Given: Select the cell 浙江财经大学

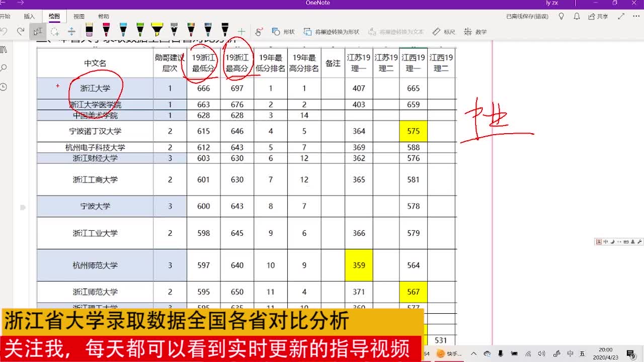Looking at the screenshot, I should 95,158.
